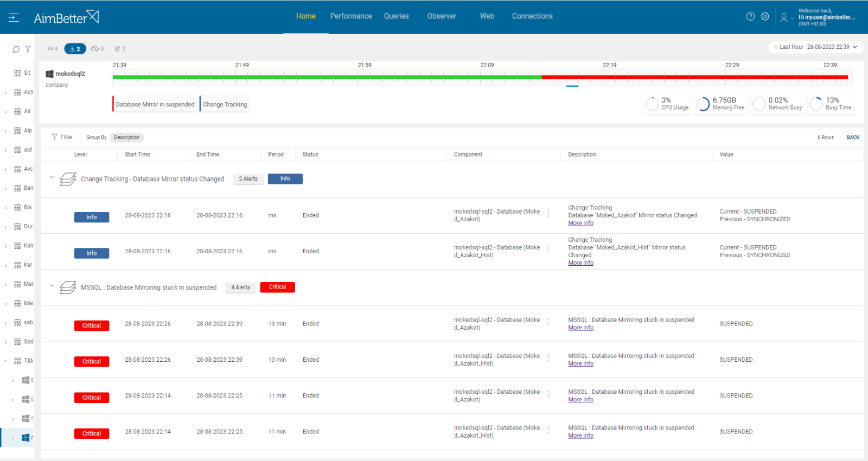Open the CPU Usage 3% gauge
The height and width of the screenshot is (461, 868).
click(x=667, y=104)
